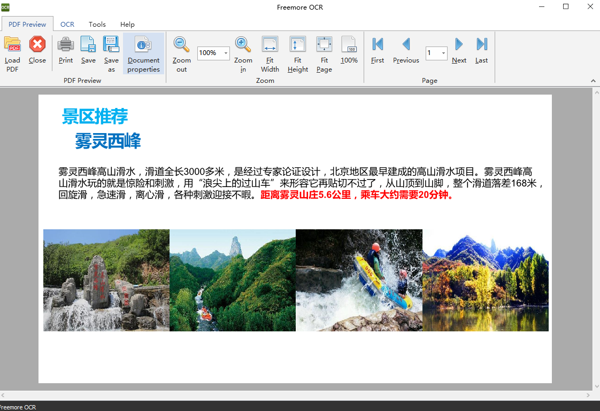This screenshot has height=411, width=600.
Task: Click the waterfall rafting photo
Action: click(359, 280)
